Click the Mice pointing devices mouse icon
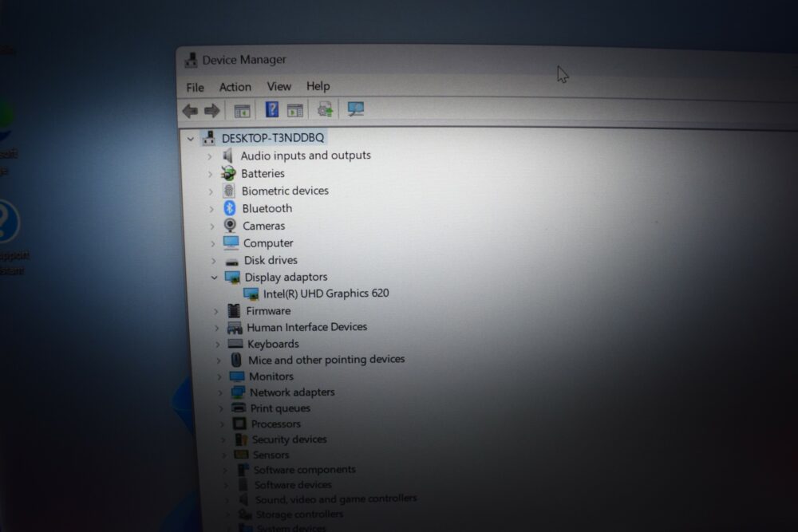798x532 pixels. tap(236, 360)
